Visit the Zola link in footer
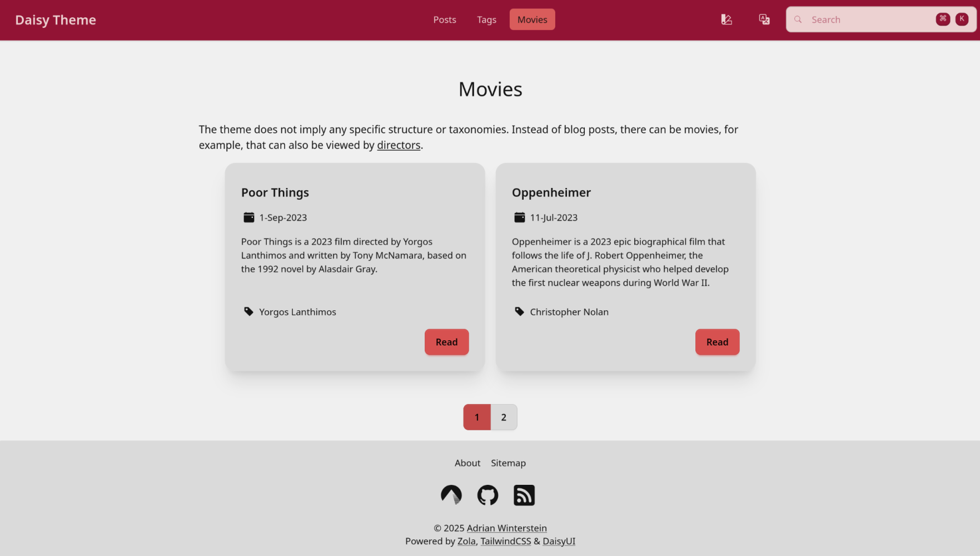Viewport: 980px width, 556px height. (466, 541)
